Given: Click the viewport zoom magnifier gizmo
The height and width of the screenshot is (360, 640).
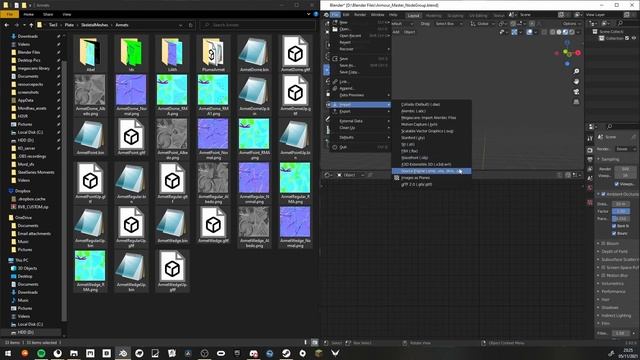Looking at the screenshot, I should coord(576,71).
